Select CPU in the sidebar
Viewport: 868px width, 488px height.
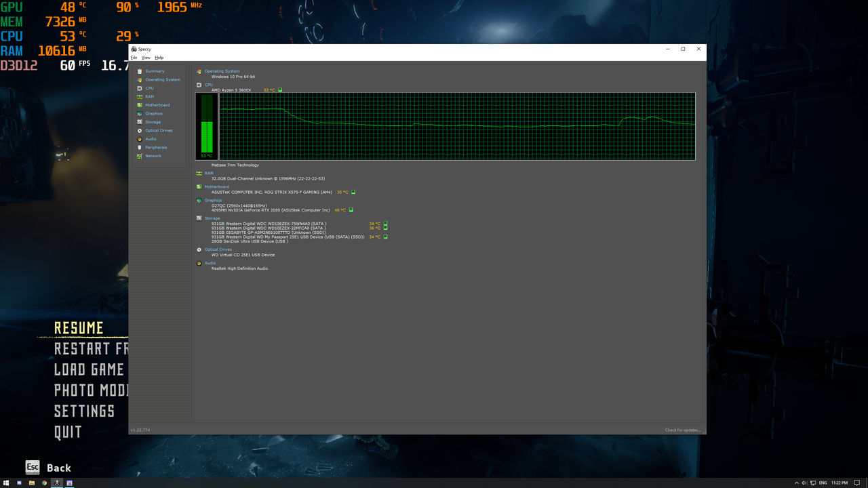149,88
